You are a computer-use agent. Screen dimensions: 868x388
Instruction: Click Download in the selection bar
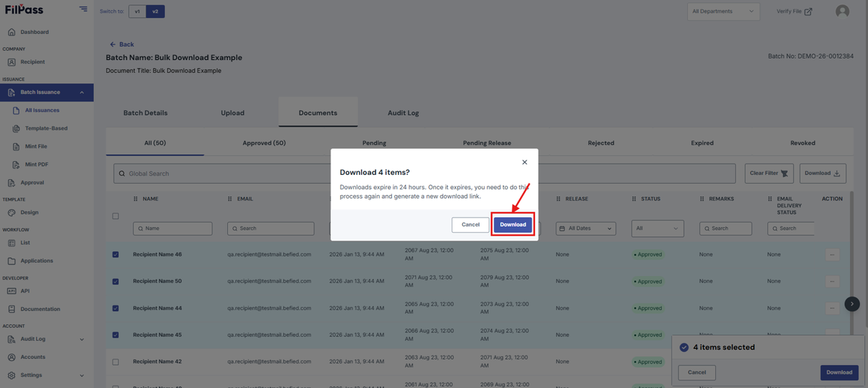click(839, 373)
